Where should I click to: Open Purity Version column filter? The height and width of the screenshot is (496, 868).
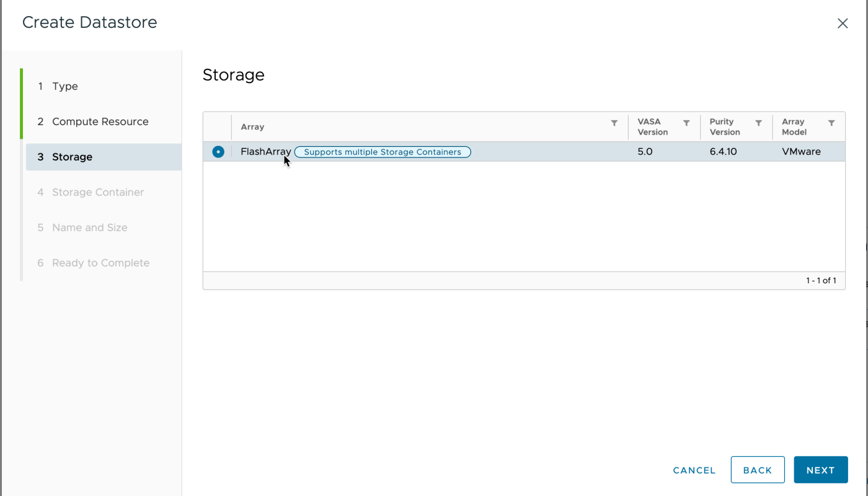pos(758,123)
